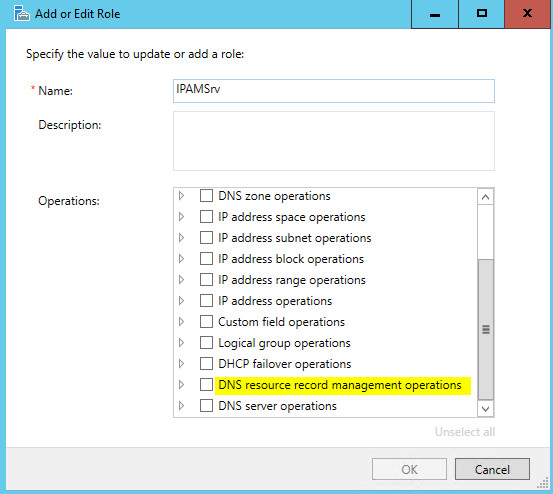Click the operations list scrollbar thumb
553x494 pixels.
tap(485, 329)
